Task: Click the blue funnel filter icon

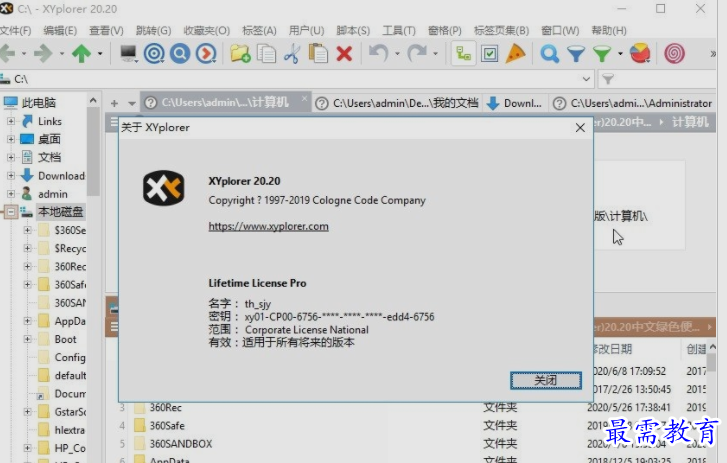Action: coord(576,54)
